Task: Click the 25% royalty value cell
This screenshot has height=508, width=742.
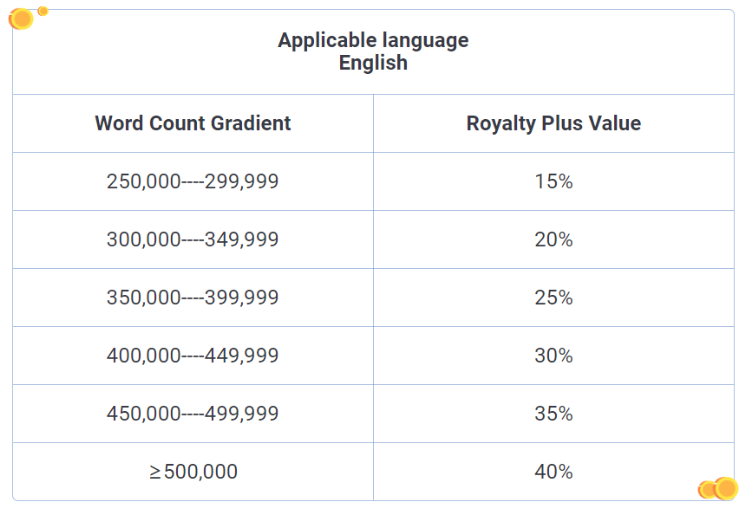Action: pos(553,298)
